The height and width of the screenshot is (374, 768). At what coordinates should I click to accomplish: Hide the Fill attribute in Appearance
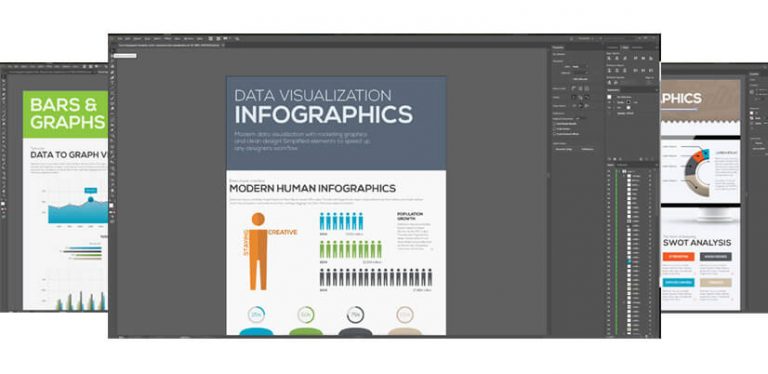click(609, 108)
